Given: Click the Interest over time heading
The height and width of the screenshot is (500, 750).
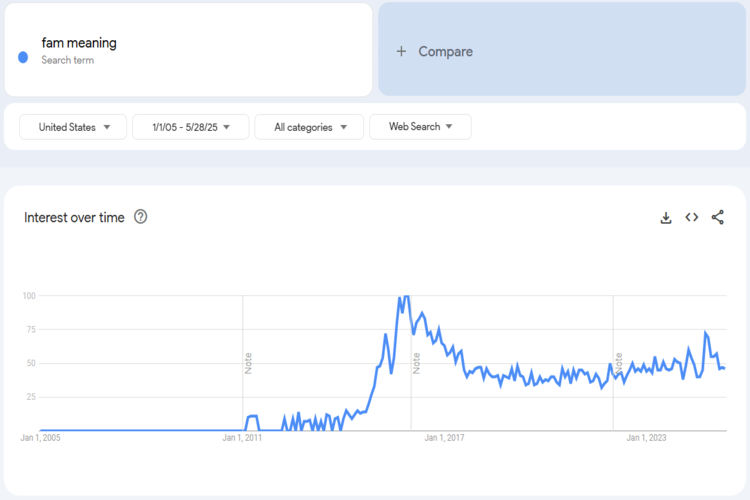Looking at the screenshot, I should pos(74,217).
